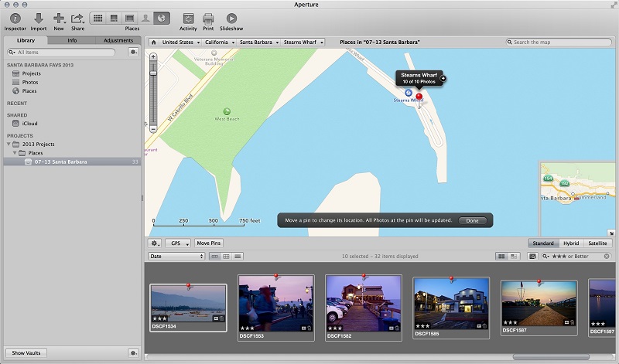Open the United States path dropdown

click(x=180, y=43)
